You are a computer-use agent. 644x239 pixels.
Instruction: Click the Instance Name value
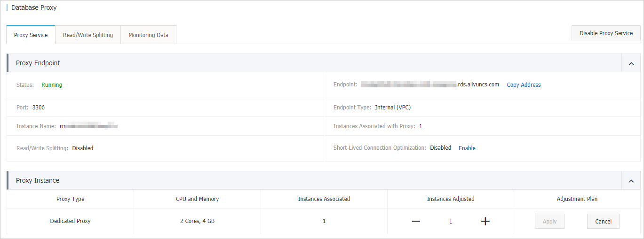[x=88, y=126]
